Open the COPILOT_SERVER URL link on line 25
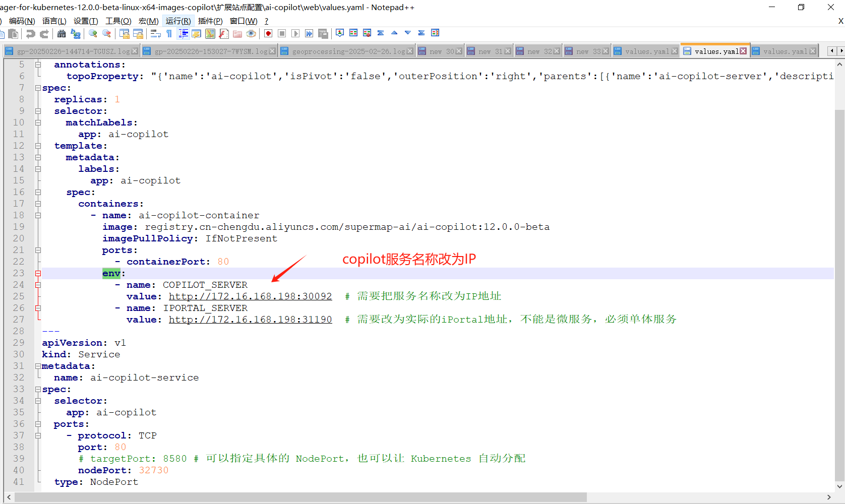845x504 pixels. [x=250, y=296]
